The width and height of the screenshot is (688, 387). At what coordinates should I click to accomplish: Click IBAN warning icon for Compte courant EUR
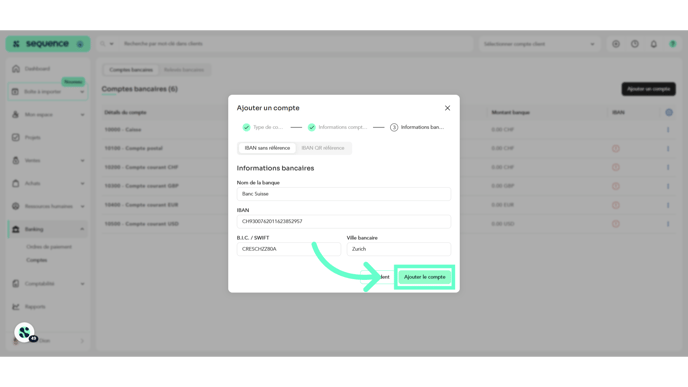coord(616,205)
